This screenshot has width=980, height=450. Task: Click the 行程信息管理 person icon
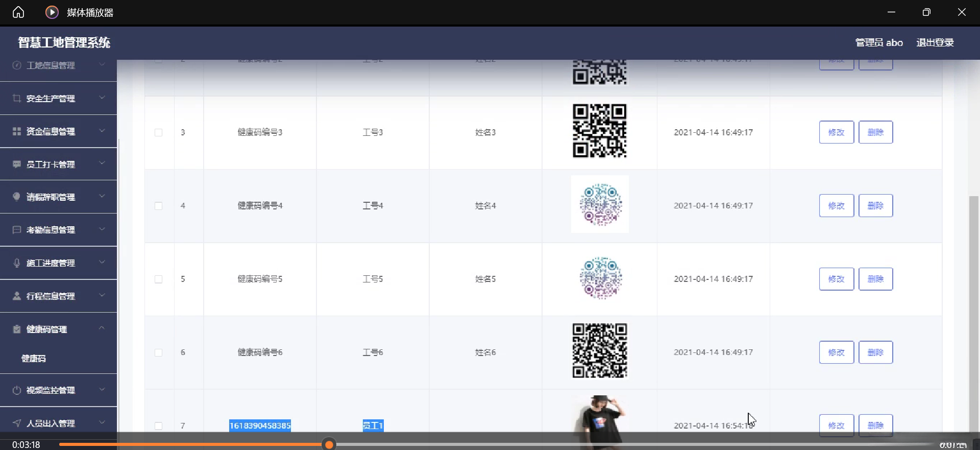(x=17, y=296)
